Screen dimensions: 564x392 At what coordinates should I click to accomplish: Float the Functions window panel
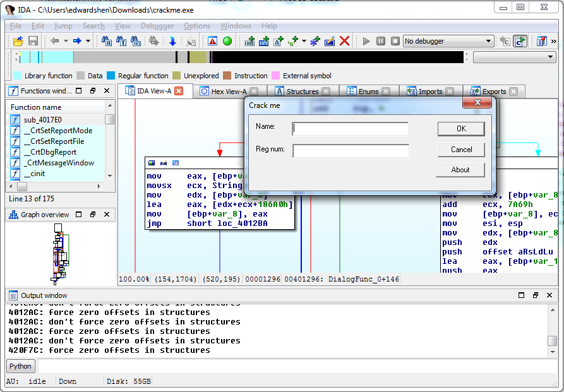[x=93, y=91]
